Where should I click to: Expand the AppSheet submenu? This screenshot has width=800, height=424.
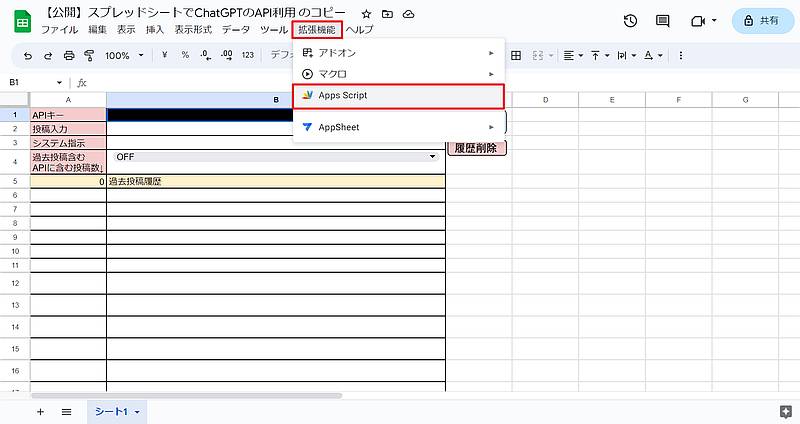[x=399, y=127]
